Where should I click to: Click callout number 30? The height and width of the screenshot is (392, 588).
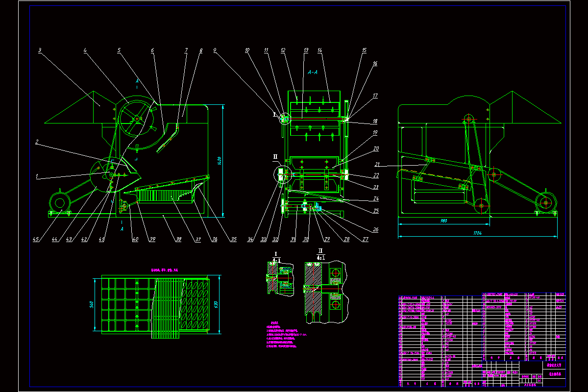(306, 240)
